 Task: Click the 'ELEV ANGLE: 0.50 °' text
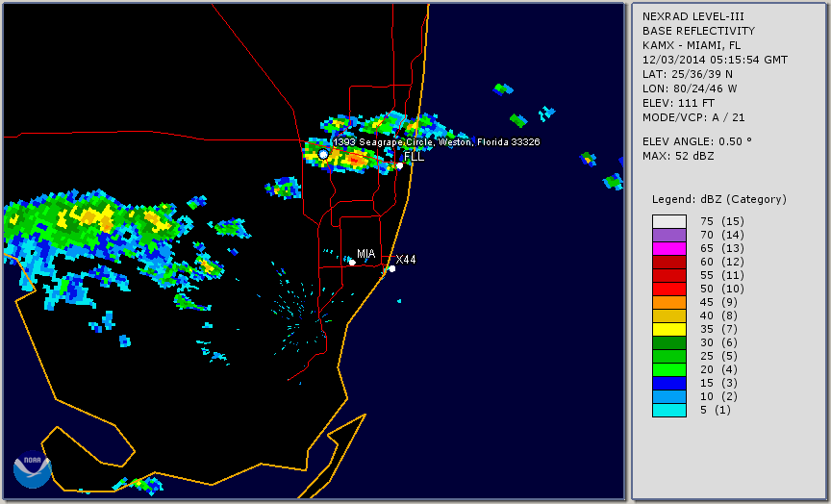tap(697, 141)
